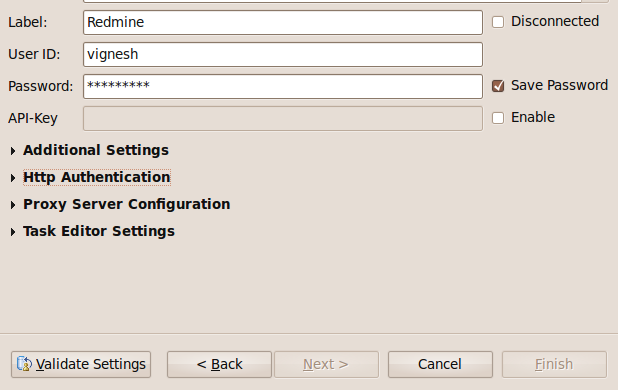Screen dimensions: 618x390
Task: Cancel the repository setup dialog
Action: point(440,364)
